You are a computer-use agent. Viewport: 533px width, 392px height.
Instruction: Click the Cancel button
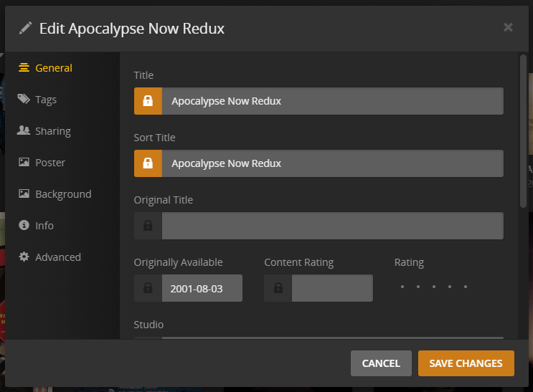381,363
